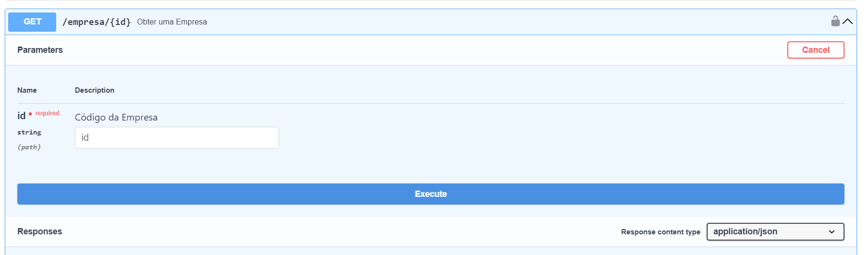Focus the id parameter input field
The width and height of the screenshot is (868, 255).
pos(177,138)
